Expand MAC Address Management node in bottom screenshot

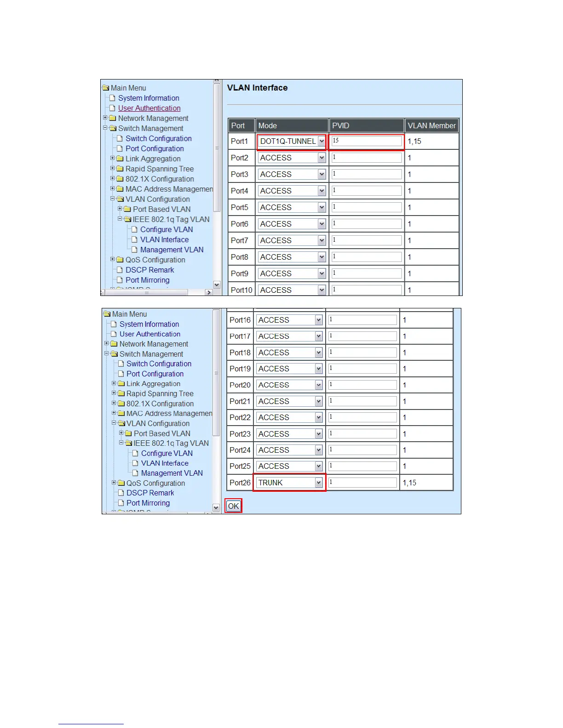pyautogui.click(x=114, y=413)
